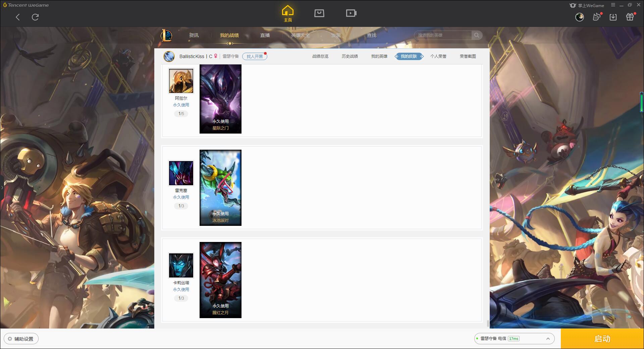This screenshot has width=644, height=349.
Task: Click the 雷瑟守备 server name by username
Action: tap(231, 56)
